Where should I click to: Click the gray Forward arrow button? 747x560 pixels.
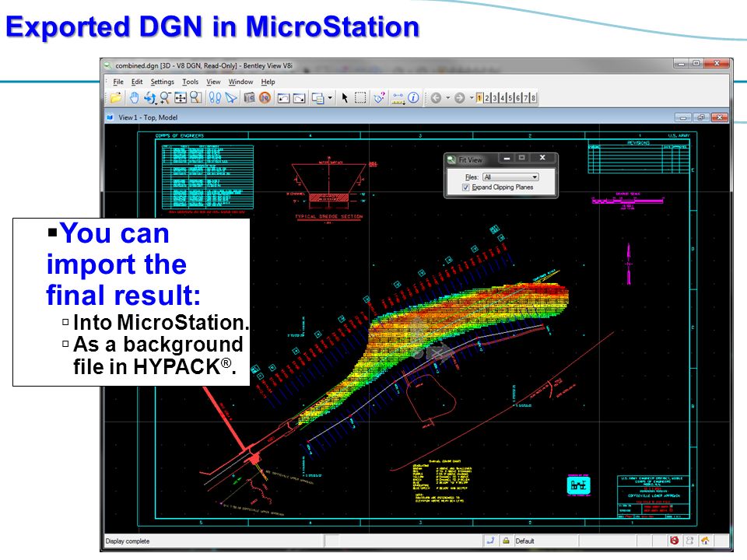pyautogui.click(x=460, y=98)
